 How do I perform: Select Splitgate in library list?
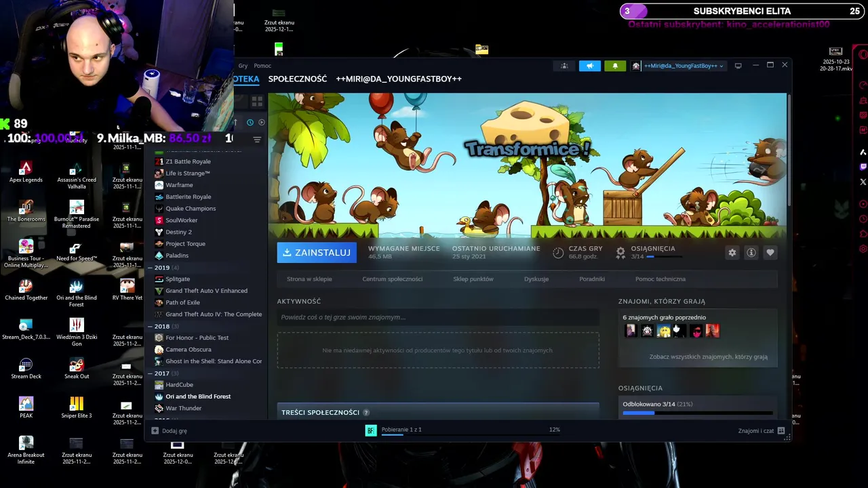point(178,279)
